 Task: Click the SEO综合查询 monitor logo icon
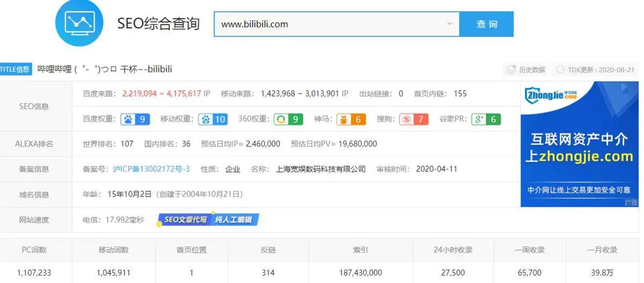pyautogui.click(x=79, y=23)
